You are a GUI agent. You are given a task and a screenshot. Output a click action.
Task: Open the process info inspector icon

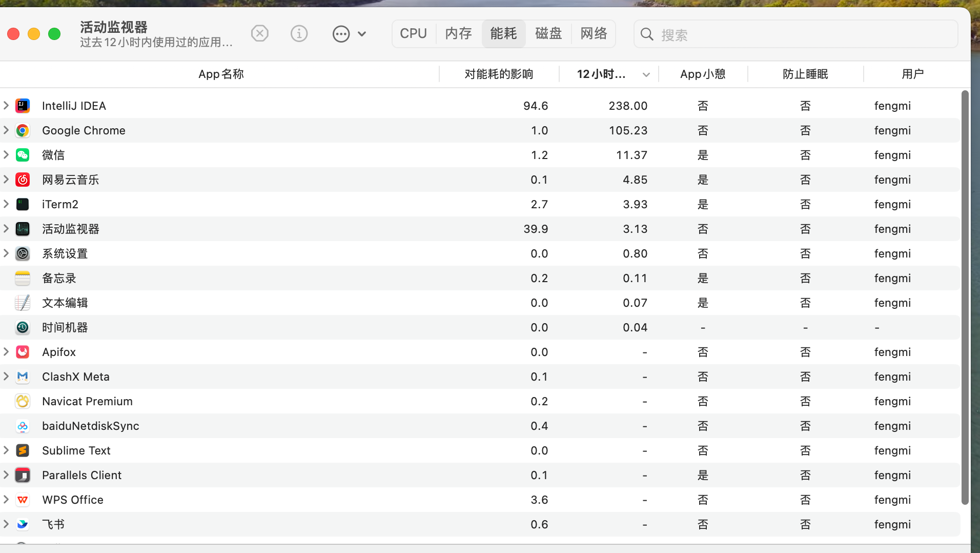pos(299,34)
